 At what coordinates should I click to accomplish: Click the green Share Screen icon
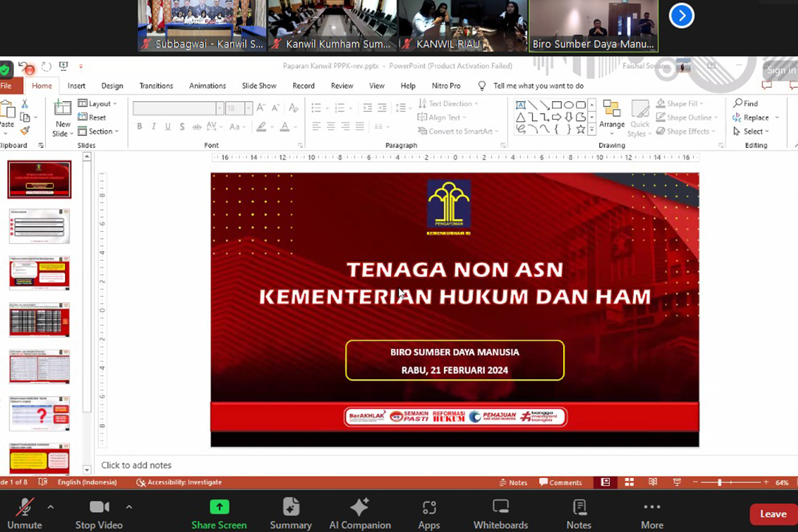coord(219,507)
